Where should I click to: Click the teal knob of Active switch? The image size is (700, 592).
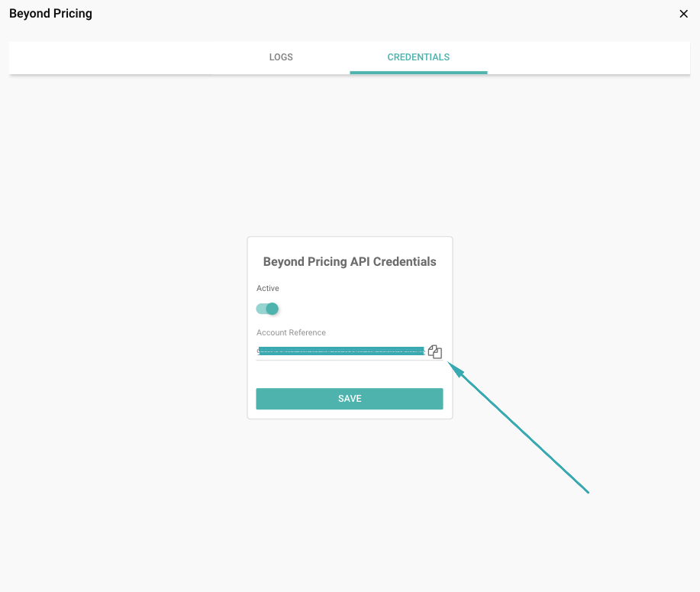pyautogui.click(x=273, y=309)
